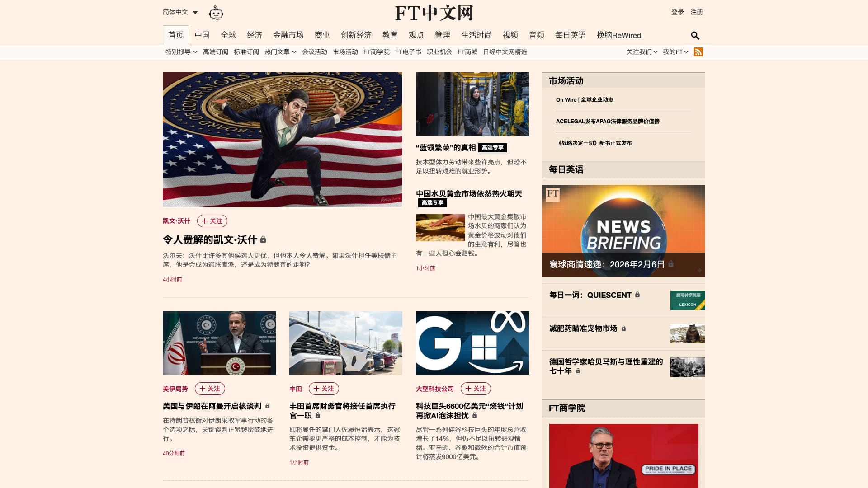Click the 登录 login link

pyautogui.click(x=677, y=12)
